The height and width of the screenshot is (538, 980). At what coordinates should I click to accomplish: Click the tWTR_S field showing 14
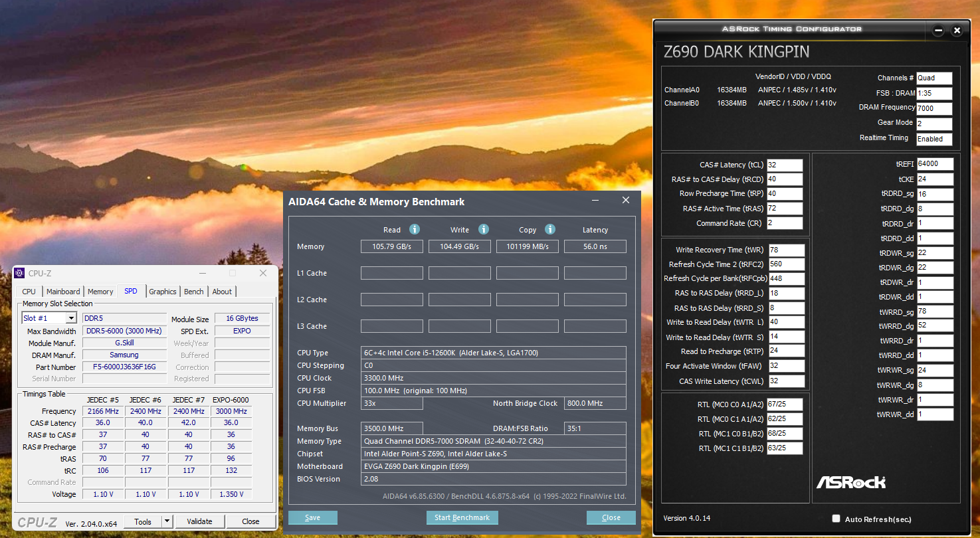coord(787,337)
